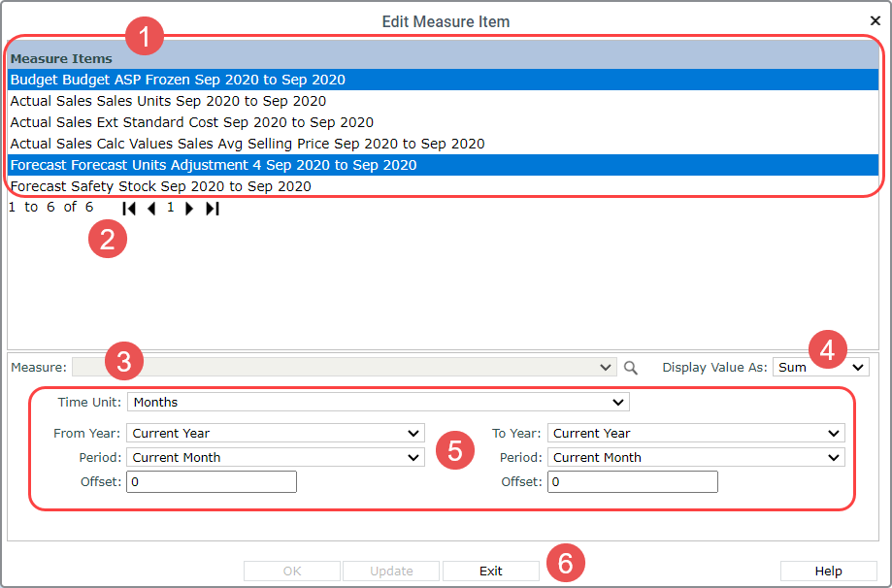This screenshot has width=892, height=588.
Task: Expand the Time Unit dropdown
Action: pyautogui.click(x=379, y=402)
